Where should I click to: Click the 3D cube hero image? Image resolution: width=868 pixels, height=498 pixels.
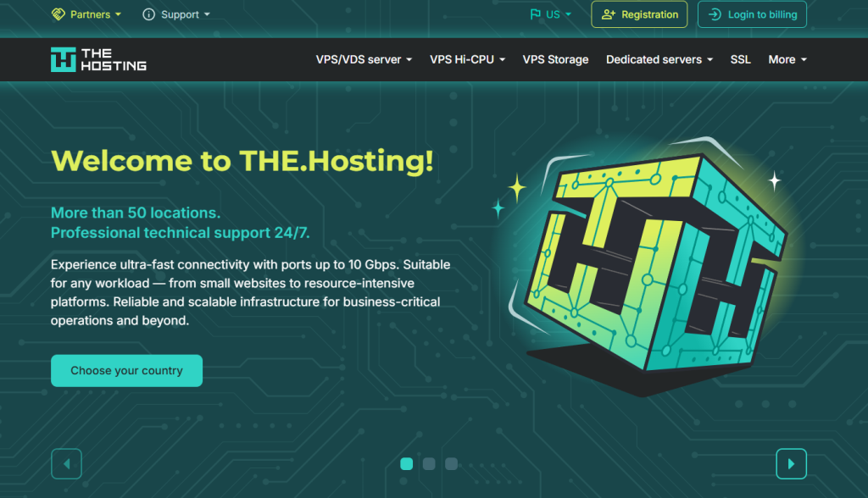pos(648,266)
